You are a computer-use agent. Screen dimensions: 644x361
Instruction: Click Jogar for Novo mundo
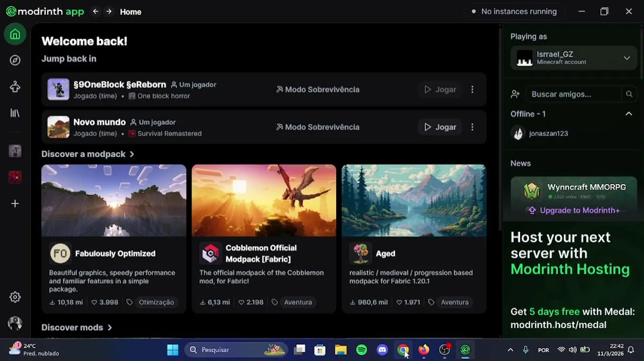click(x=440, y=127)
